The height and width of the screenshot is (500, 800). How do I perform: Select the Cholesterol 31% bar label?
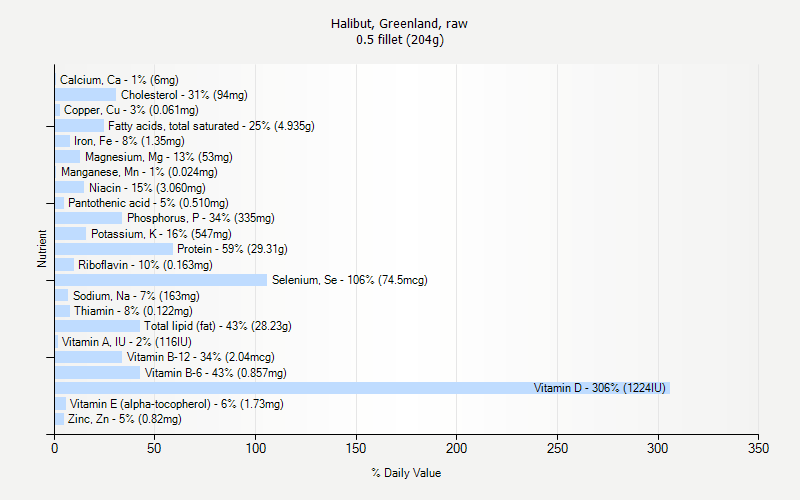point(184,95)
